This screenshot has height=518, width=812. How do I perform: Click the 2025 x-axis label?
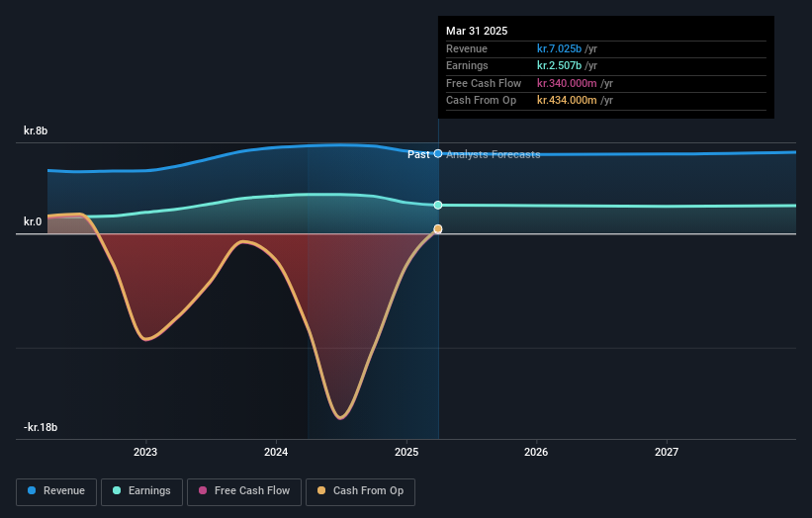click(x=406, y=452)
